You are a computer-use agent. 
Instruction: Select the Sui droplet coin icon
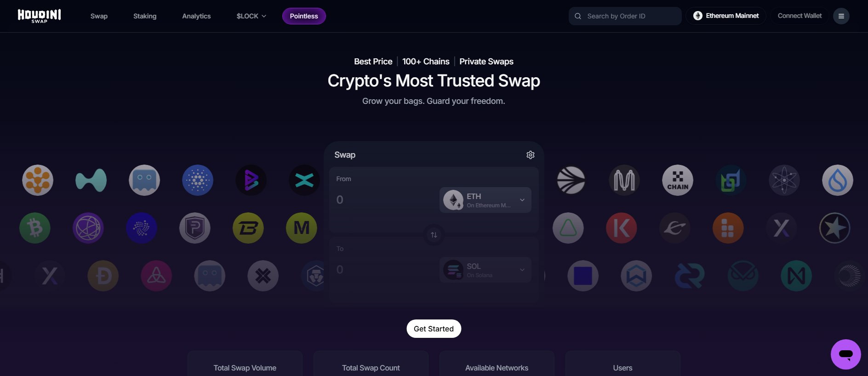click(838, 180)
